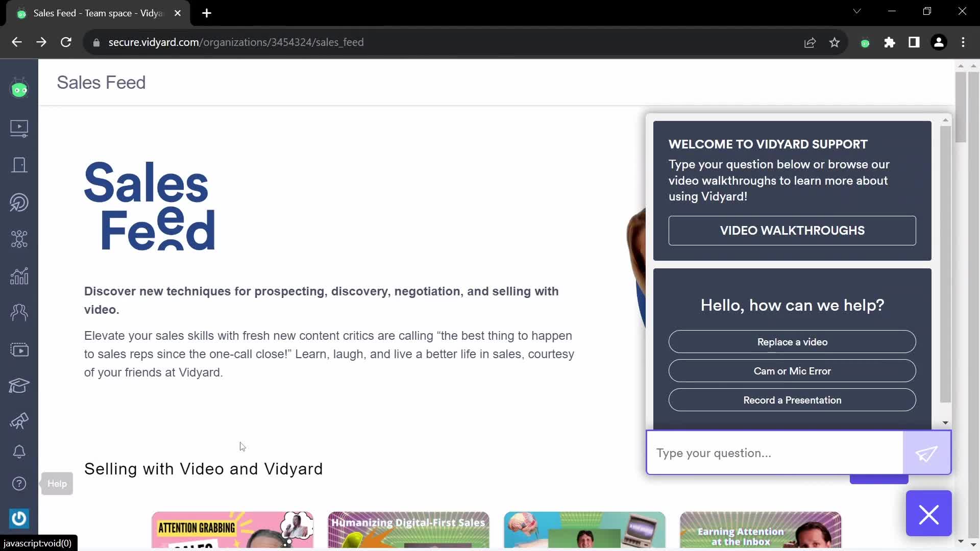980x551 pixels.
Task: Open the door-shaped sidebar icon
Action: pyautogui.click(x=19, y=165)
